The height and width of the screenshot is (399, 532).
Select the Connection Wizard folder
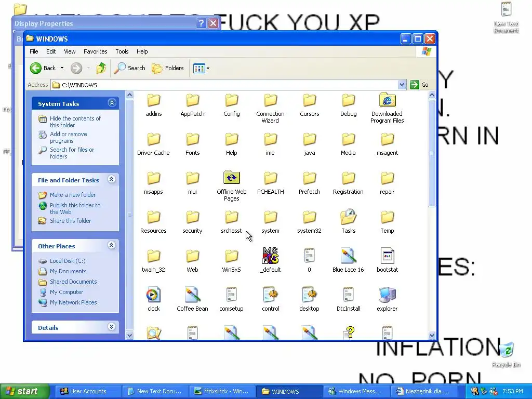click(x=270, y=109)
